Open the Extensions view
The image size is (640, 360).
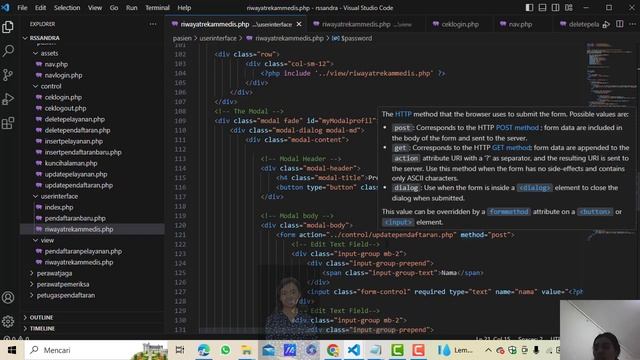8,123
